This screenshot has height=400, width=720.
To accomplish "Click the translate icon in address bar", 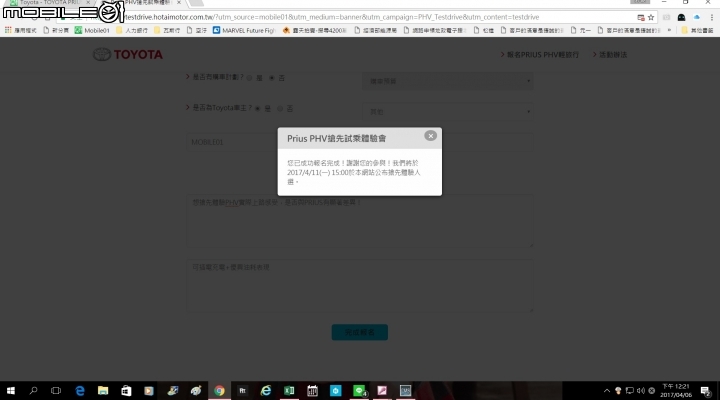I will [x=641, y=17].
